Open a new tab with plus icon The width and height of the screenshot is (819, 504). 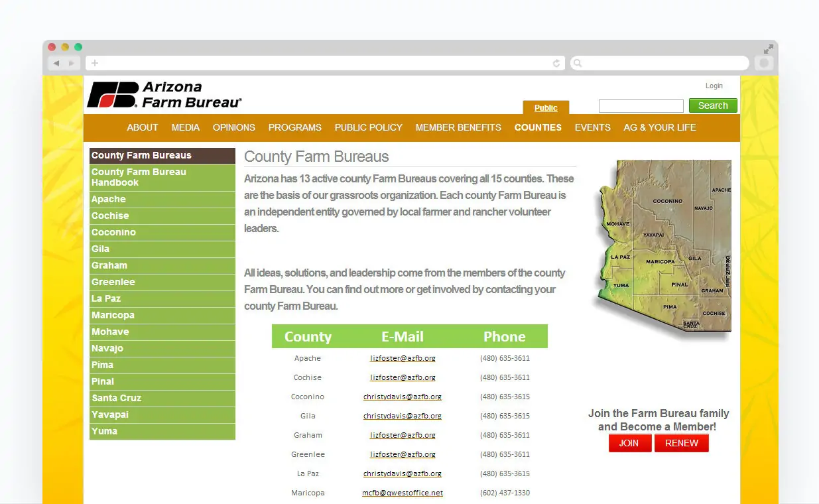point(95,63)
